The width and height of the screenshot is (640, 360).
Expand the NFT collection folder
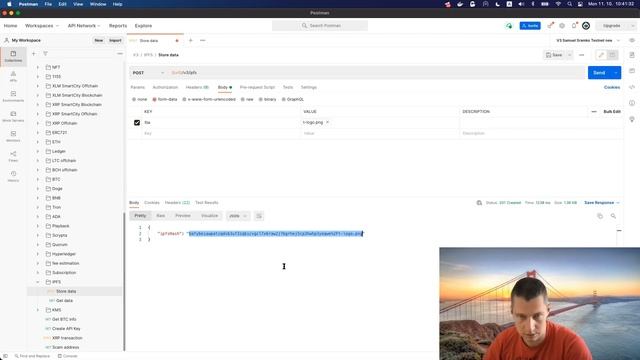tap(38, 67)
